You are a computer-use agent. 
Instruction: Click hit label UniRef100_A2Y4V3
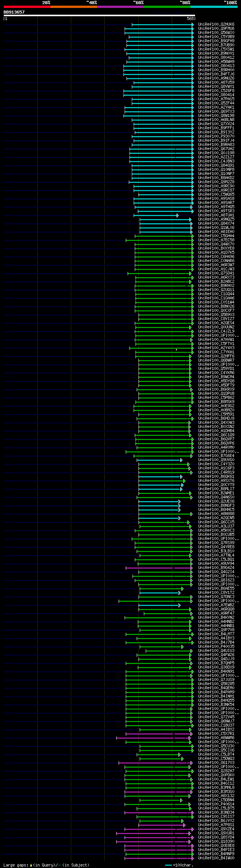point(216,348)
